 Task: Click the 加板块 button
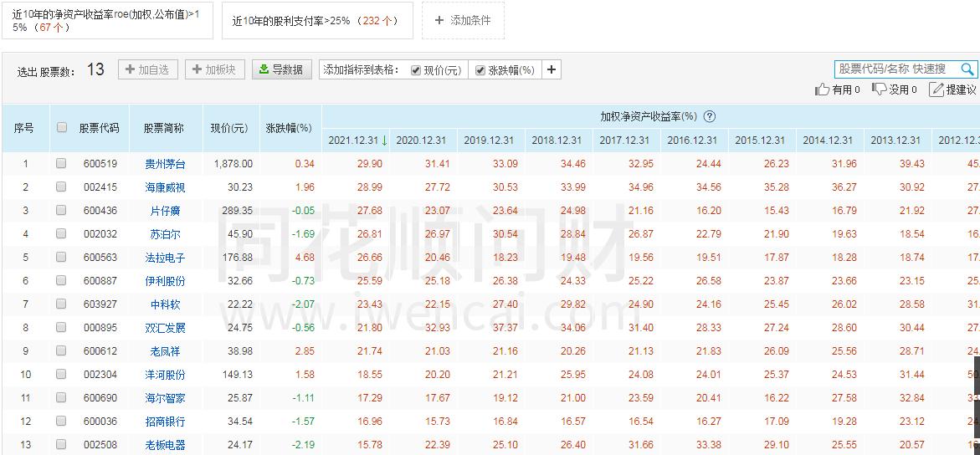tap(215, 69)
